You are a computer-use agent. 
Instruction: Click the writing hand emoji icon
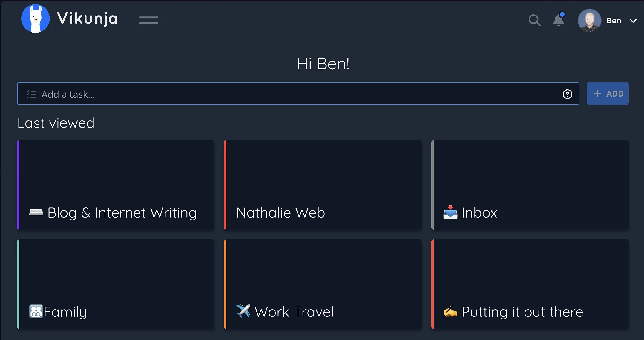(450, 312)
